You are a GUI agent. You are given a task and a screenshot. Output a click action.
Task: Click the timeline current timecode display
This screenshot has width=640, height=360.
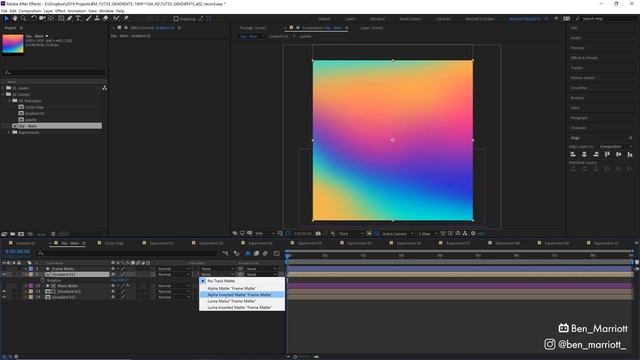18,251
